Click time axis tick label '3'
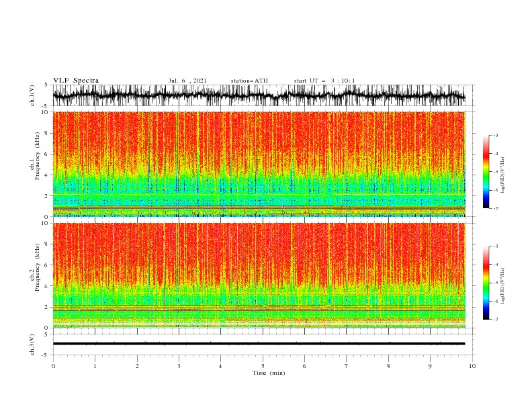The height and width of the screenshot is (411, 532). pyautogui.click(x=179, y=366)
